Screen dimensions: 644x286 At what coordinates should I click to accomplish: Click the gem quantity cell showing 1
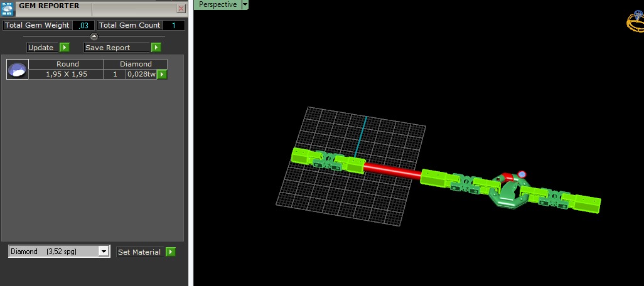click(115, 74)
